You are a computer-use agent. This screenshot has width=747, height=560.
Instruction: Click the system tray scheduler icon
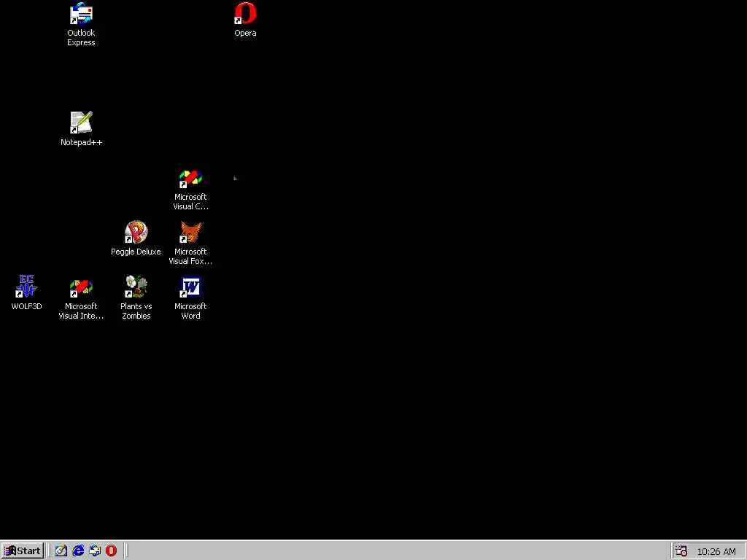tap(681, 551)
